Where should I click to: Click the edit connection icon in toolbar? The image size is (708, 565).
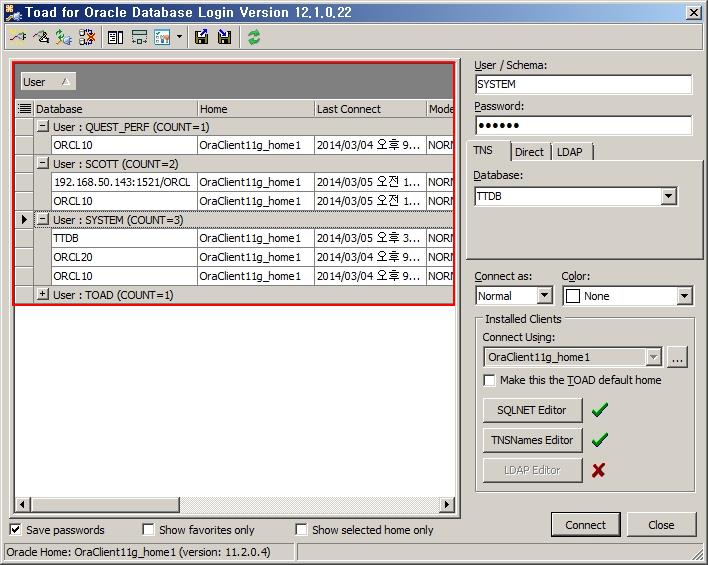(x=40, y=37)
